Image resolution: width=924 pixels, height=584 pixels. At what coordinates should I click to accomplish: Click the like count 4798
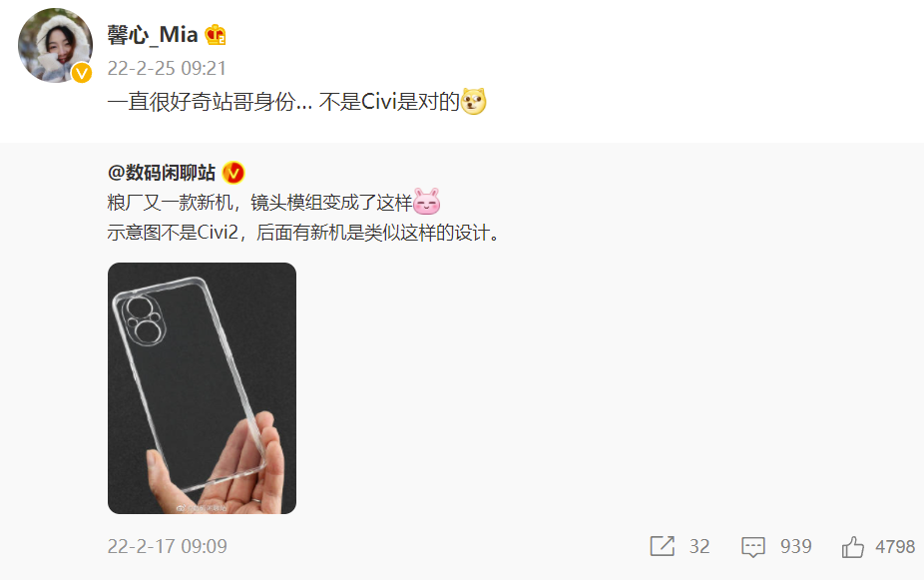coord(895,546)
